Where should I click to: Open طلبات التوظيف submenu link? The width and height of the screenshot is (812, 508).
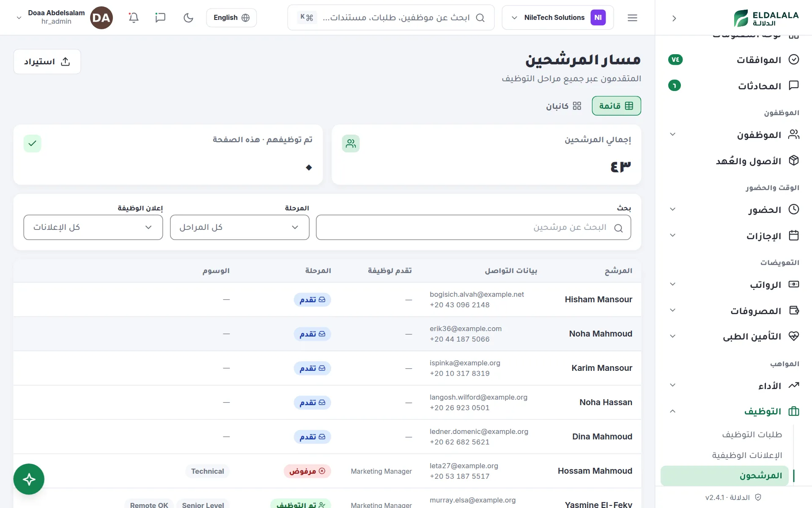[752, 435]
